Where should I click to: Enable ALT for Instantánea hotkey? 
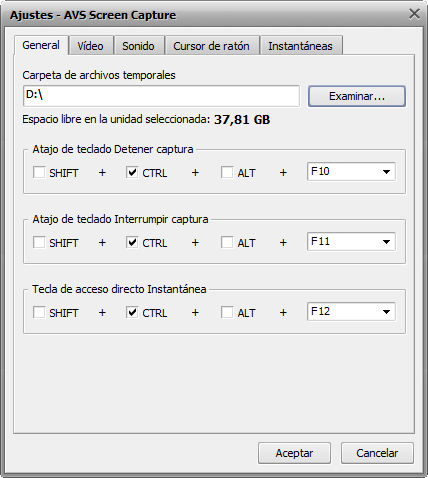[227, 312]
